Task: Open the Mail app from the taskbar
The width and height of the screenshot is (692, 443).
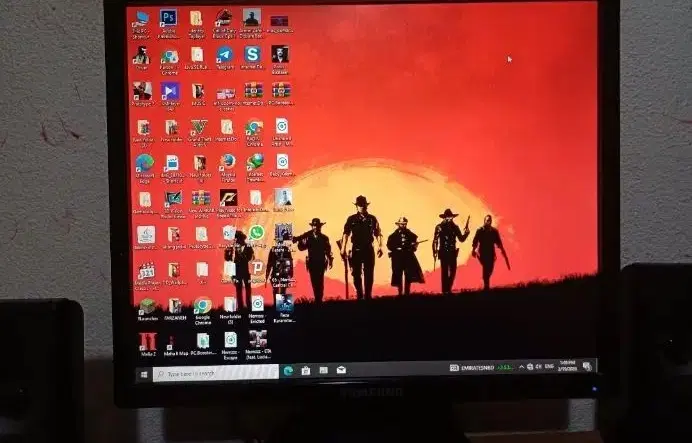Action: click(341, 370)
